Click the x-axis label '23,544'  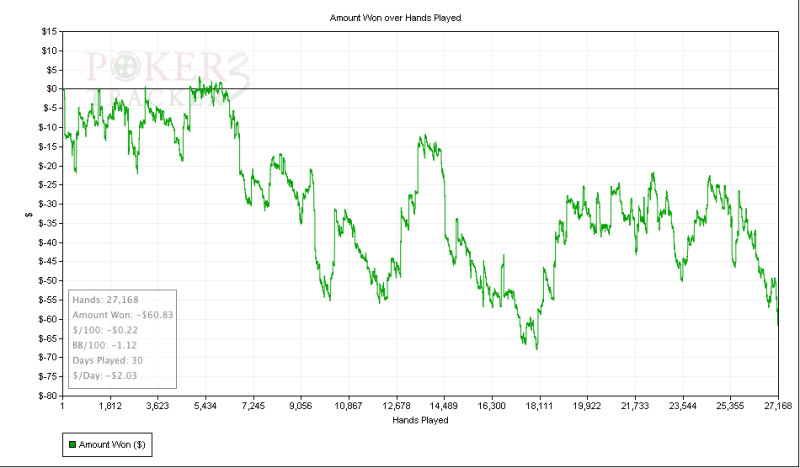(683, 406)
